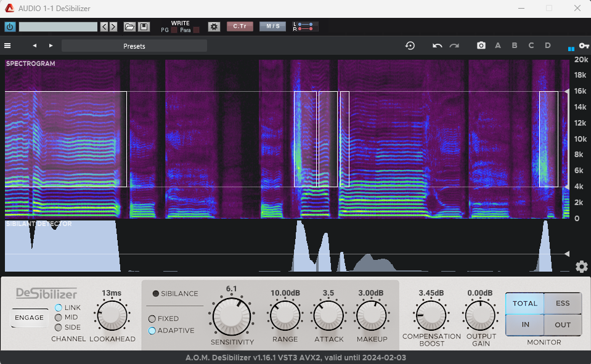
Task: Click the SENSITIVITY knob
Action: pyautogui.click(x=232, y=317)
